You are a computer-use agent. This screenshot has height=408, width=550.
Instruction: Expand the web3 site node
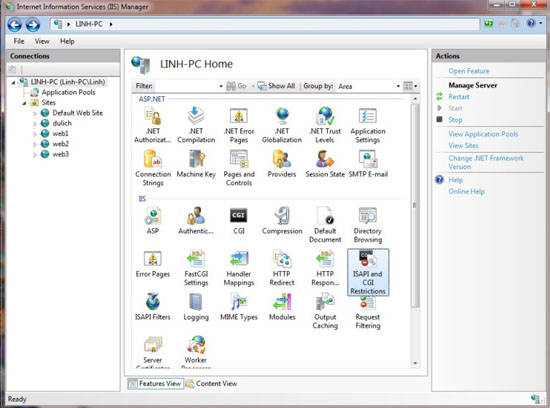click(x=35, y=154)
